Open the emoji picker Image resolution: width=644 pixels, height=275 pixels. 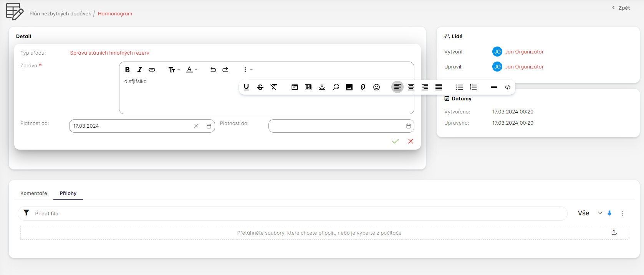[x=377, y=87]
